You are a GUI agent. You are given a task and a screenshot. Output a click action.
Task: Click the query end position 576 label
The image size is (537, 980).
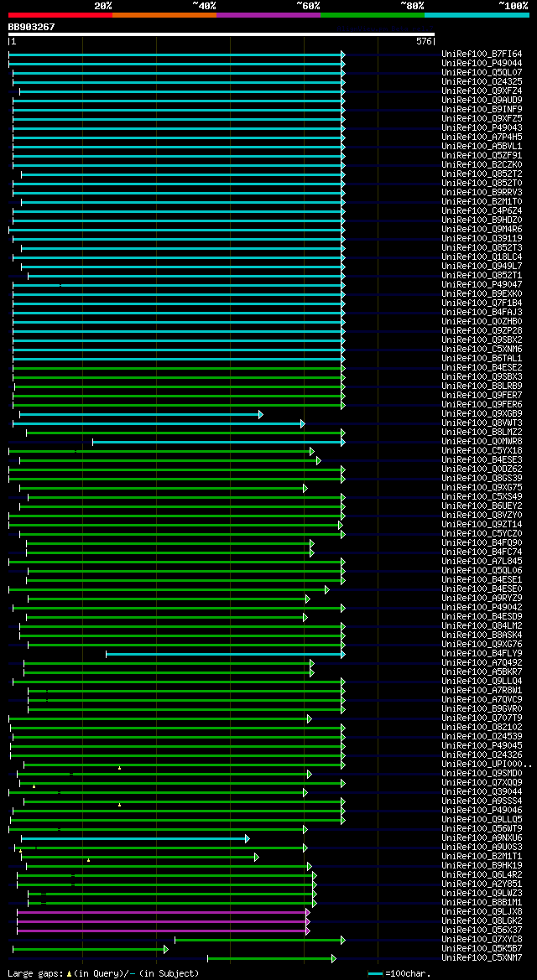coord(424,41)
